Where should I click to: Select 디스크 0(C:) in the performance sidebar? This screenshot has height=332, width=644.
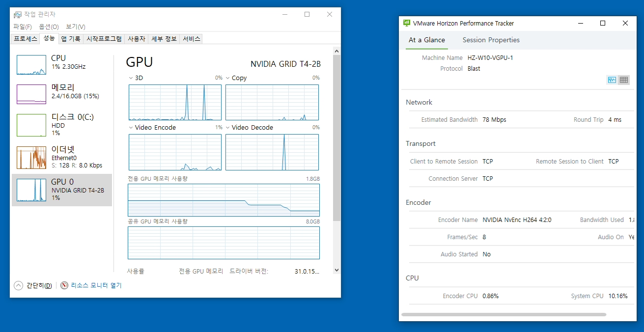62,125
